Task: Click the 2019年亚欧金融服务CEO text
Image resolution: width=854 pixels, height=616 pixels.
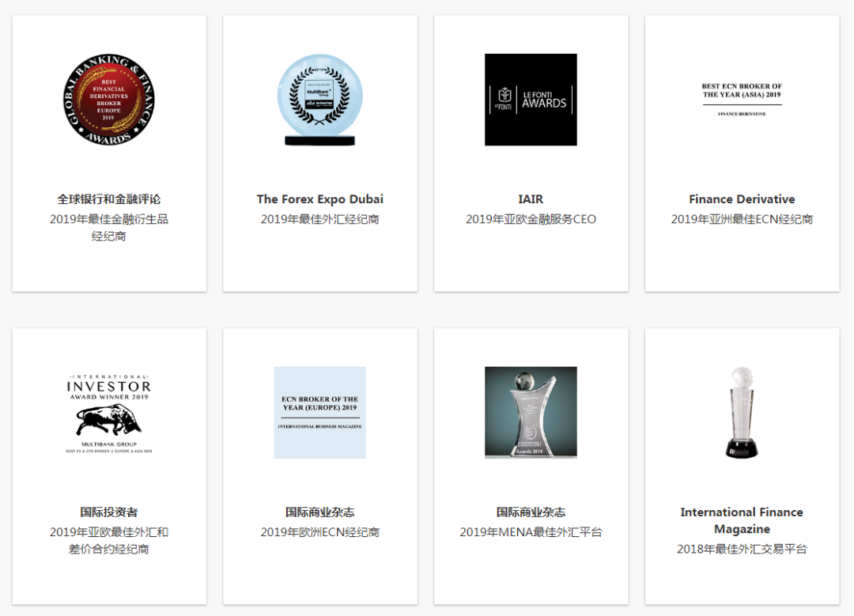Action: pyautogui.click(x=531, y=219)
